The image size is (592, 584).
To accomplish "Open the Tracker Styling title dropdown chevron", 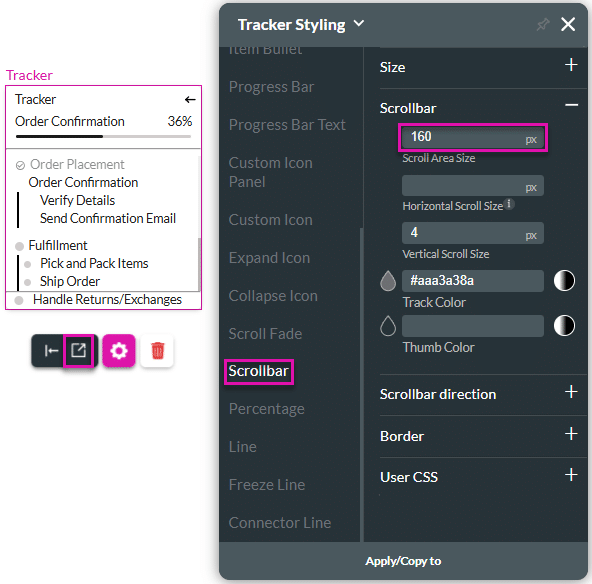I will (359, 23).
